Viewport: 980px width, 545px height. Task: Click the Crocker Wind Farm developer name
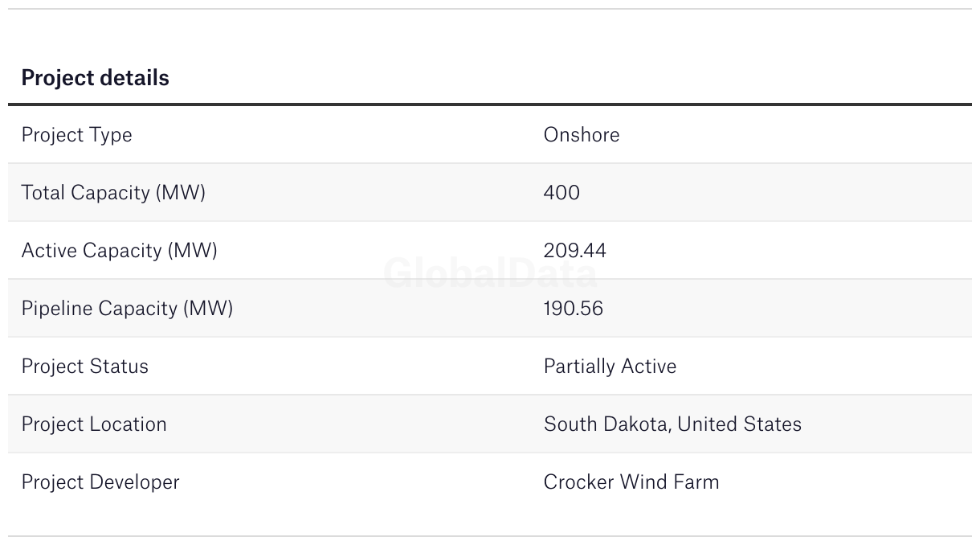click(631, 482)
